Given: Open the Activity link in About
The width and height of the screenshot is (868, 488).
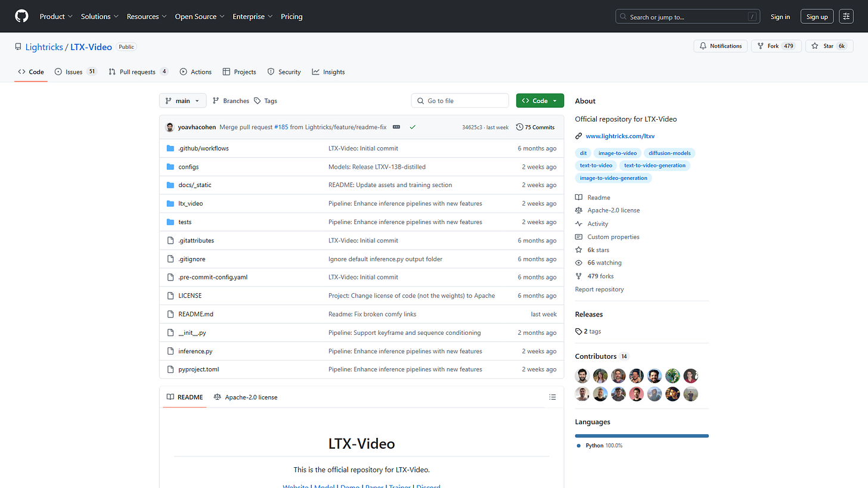Looking at the screenshot, I should point(592,224).
